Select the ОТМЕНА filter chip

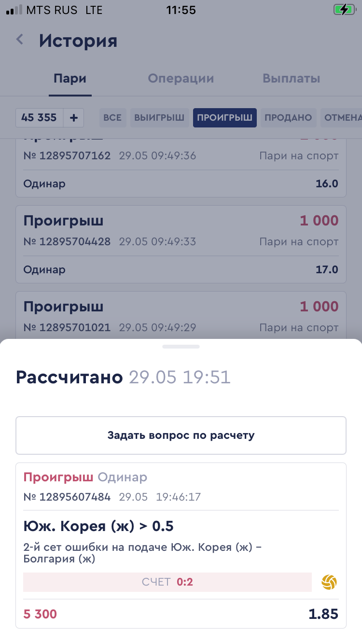click(x=342, y=117)
